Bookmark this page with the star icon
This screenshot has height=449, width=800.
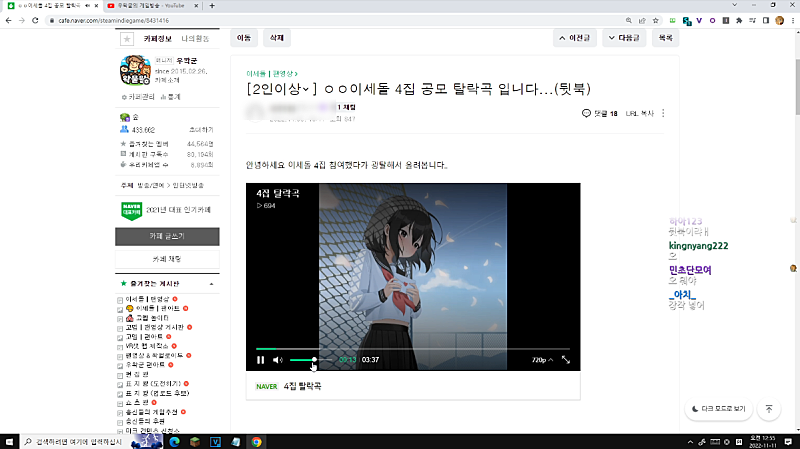pyautogui.click(x=656, y=20)
